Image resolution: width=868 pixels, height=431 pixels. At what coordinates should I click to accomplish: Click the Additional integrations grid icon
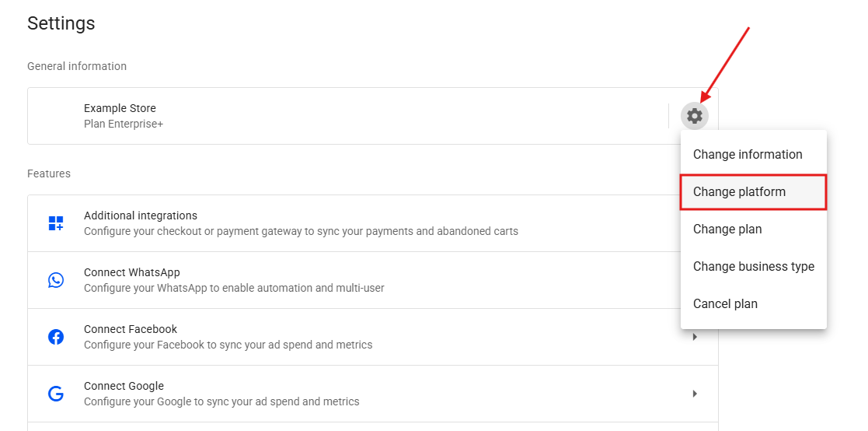[56, 223]
